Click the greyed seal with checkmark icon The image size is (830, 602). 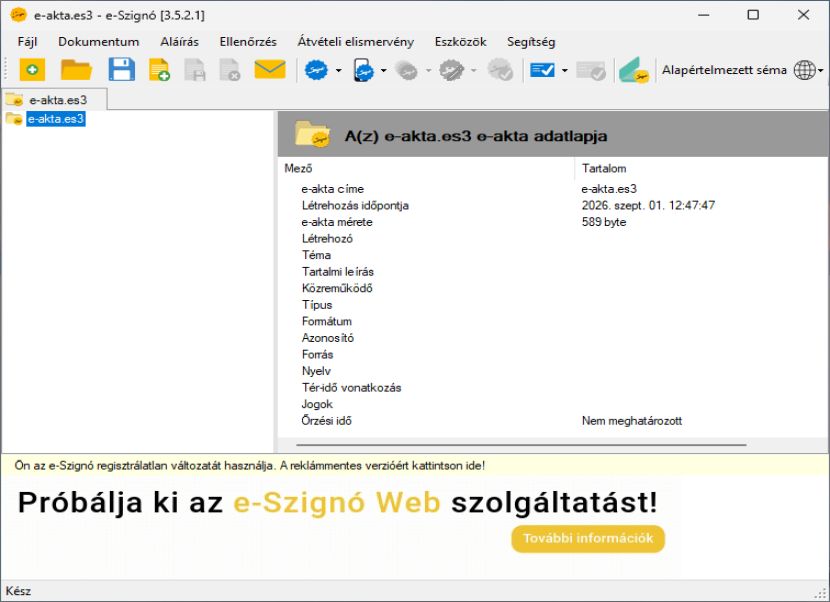pyautogui.click(x=500, y=70)
